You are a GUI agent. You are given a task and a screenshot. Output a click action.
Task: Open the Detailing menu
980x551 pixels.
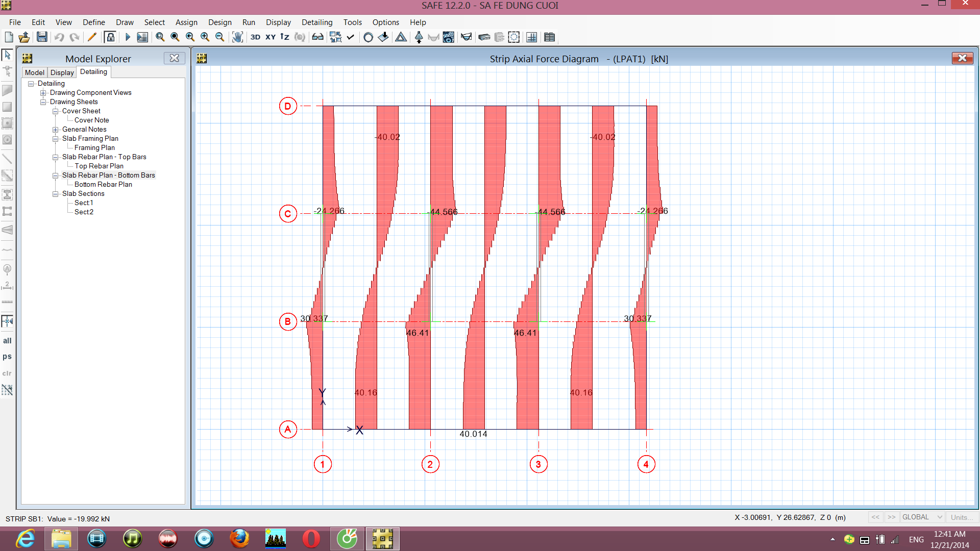pos(317,22)
